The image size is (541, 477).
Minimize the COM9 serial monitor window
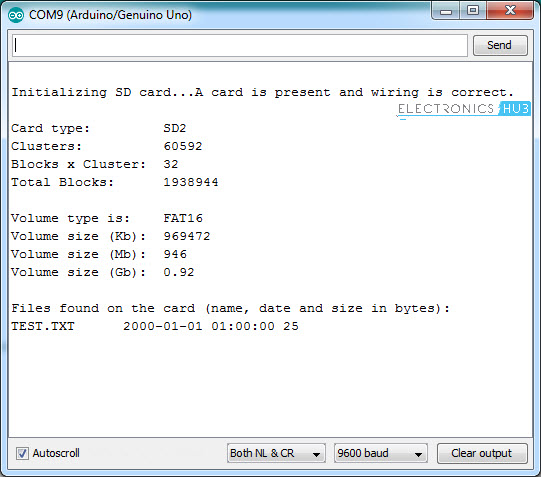(x=445, y=11)
